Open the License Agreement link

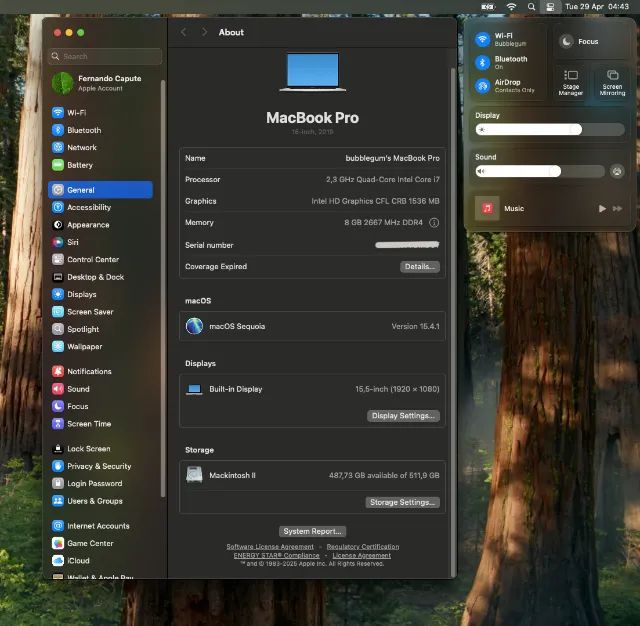(x=361, y=555)
